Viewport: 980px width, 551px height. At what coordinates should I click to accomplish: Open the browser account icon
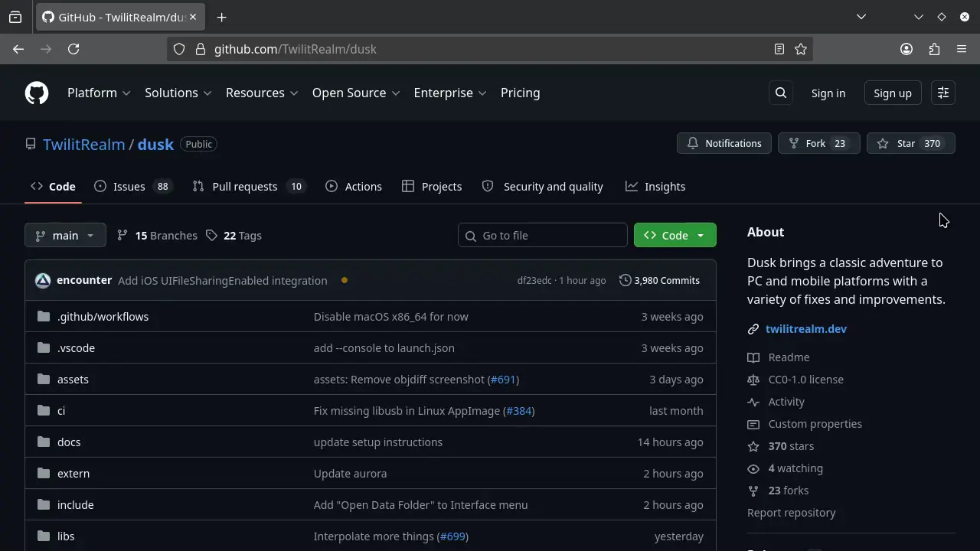point(906,49)
